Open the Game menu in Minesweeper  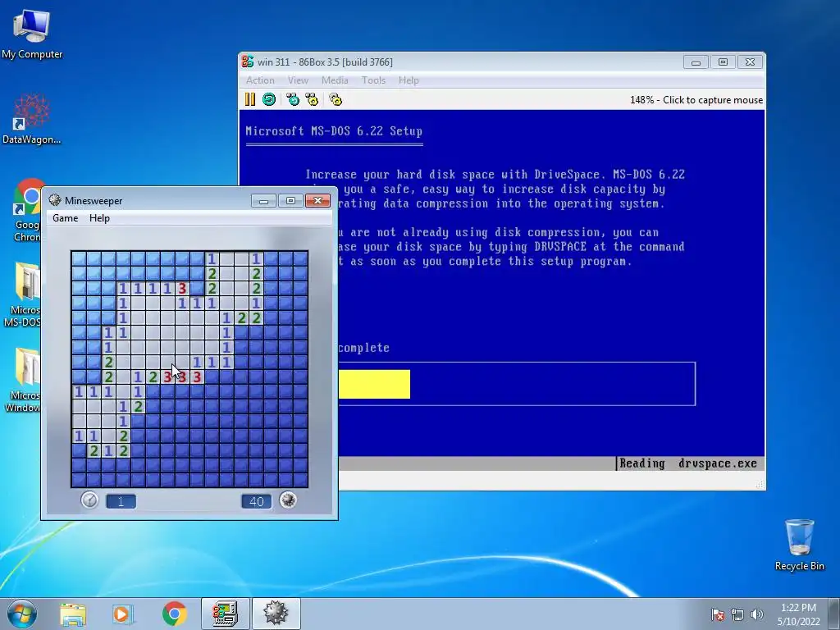point(66,218)
